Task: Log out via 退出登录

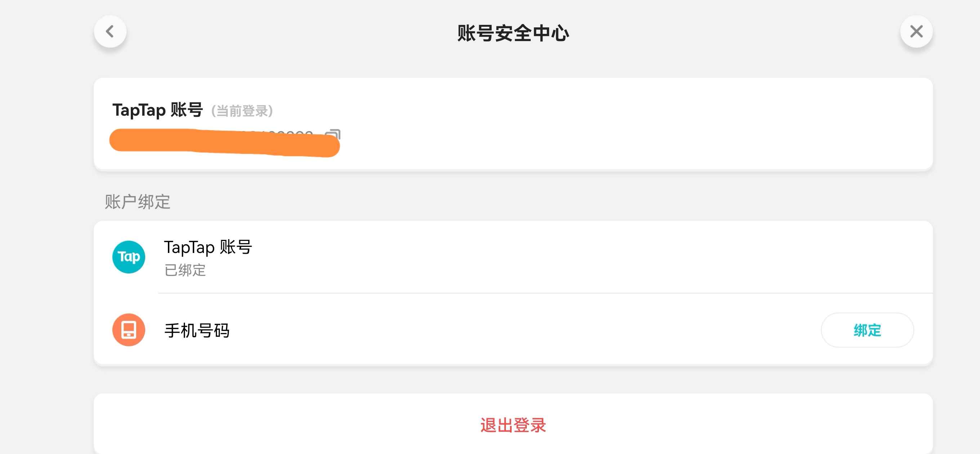Action: (x=513, y=425)
